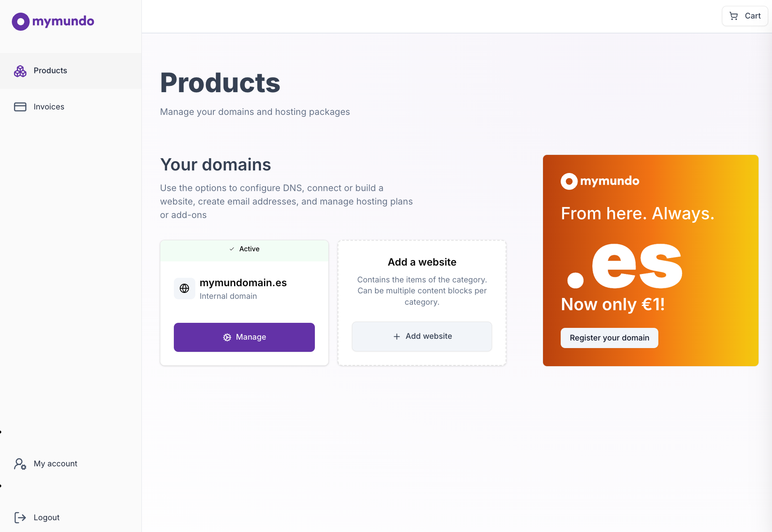Click the mymundo logo inside the orange banner
Viewport: 772px width, 532px height.
coord(599,181)
